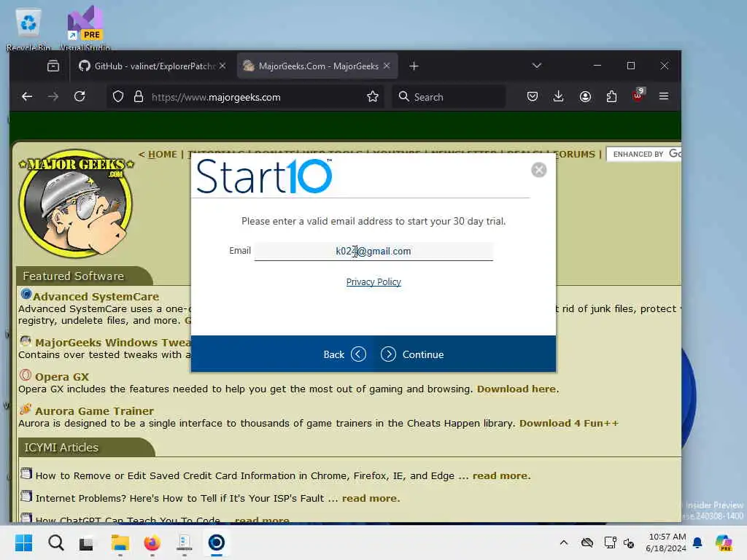Open the Extensions puzzle icon

click(612, 97)
